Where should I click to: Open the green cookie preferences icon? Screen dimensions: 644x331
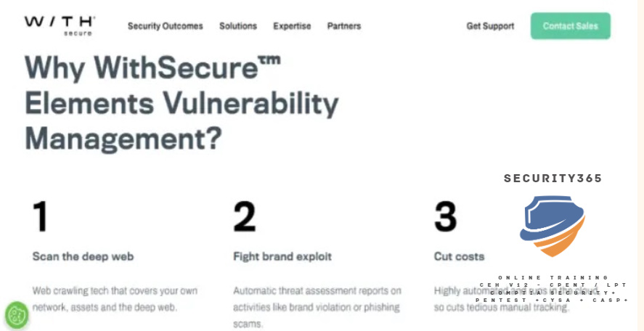(x=16, y=316)
